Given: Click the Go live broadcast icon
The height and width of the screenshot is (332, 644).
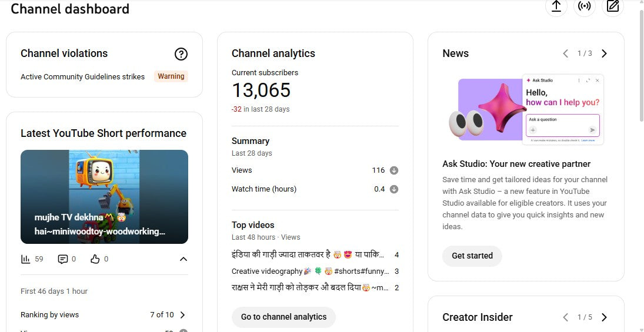Looking at the screenshot, I should coord(584,6).
